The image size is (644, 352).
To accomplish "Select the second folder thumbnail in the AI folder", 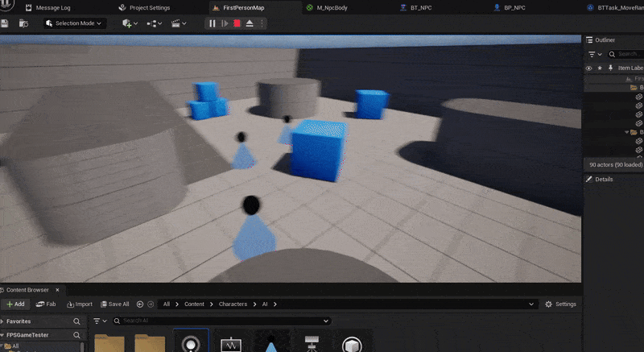I will [x=150, y=342].
